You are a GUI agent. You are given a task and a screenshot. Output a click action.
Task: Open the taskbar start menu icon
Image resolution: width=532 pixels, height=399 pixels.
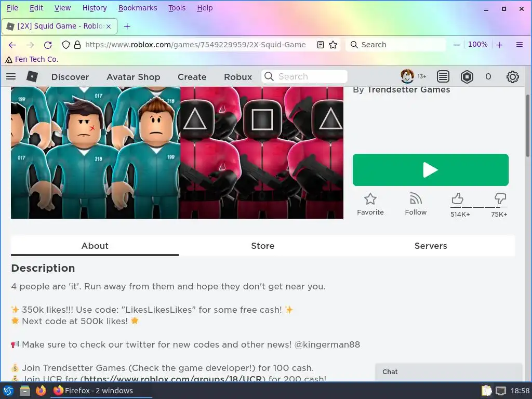tap(8, 391)
